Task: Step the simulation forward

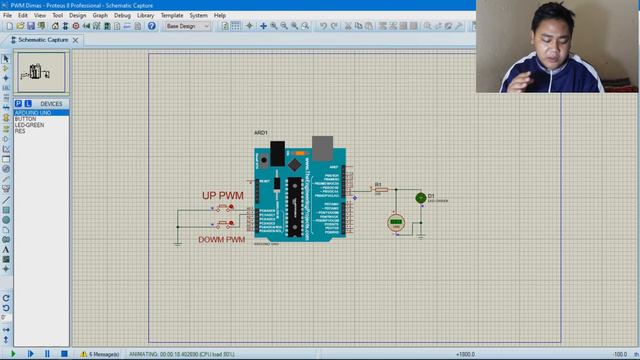Action: point(31,354)
